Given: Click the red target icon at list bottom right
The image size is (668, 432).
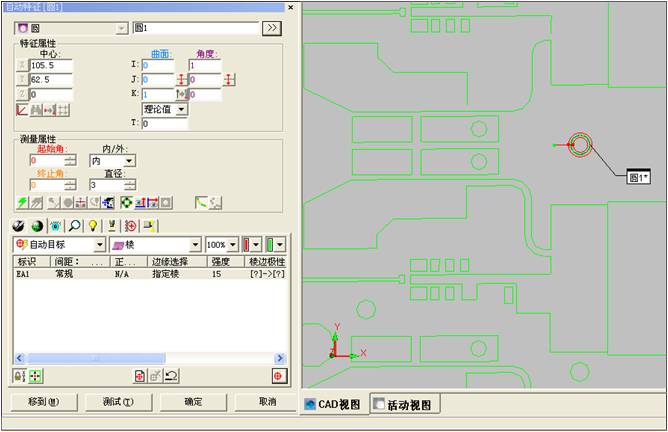Looking at the screenshot, I should tap(279, 375).
